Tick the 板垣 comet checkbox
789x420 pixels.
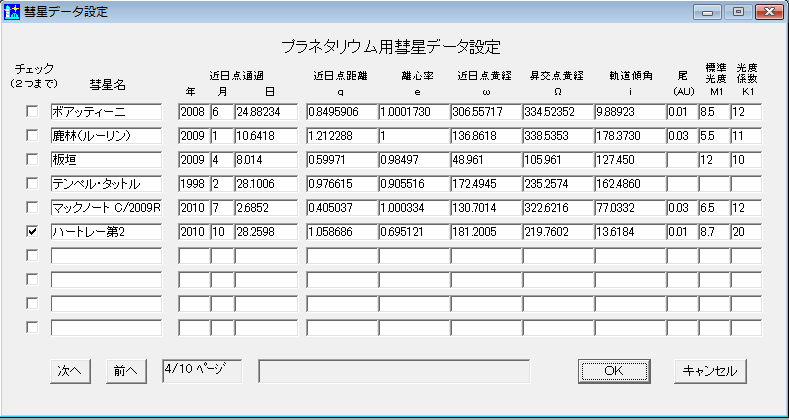click(32, 159)
